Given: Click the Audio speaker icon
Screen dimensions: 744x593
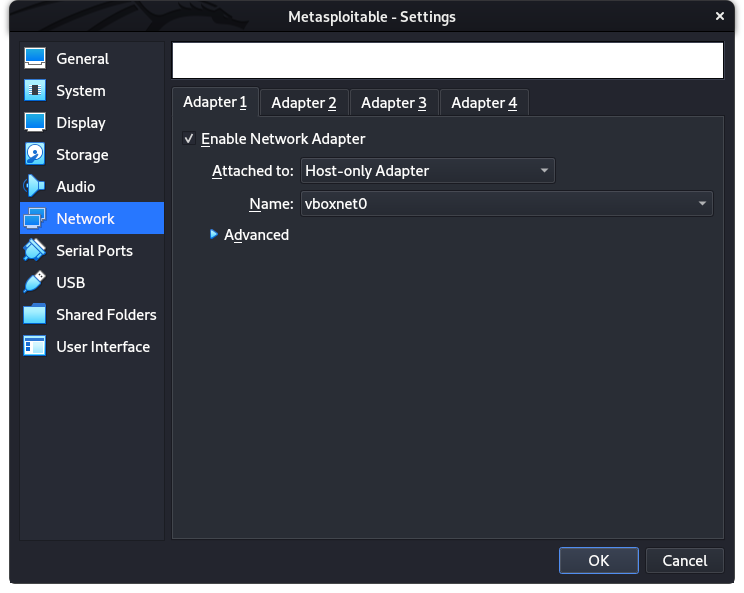Looking at the screenshot, I should coord(35,187).
